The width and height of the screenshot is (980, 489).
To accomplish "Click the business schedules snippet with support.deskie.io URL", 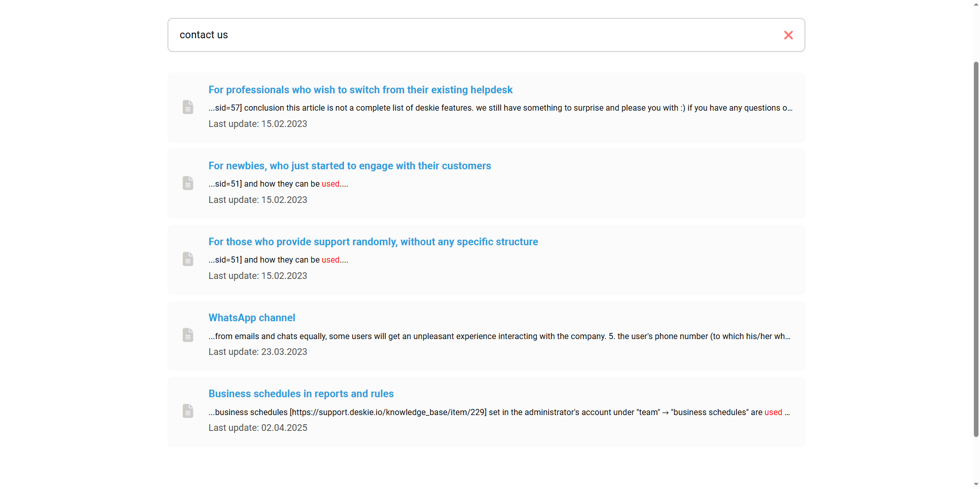I will [x=499, y=412].
